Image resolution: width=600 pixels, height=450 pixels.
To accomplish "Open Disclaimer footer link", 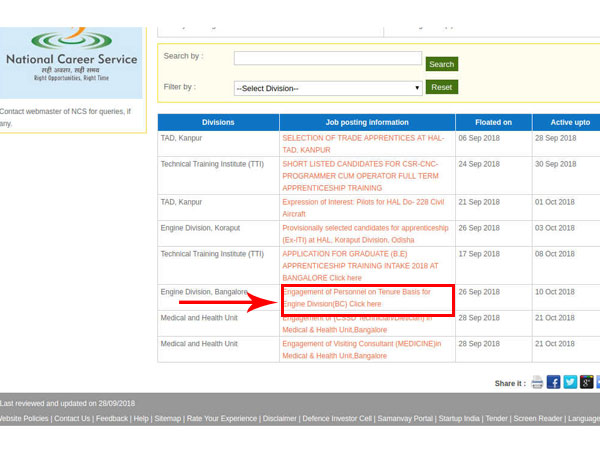I will [x=279, y=419].
